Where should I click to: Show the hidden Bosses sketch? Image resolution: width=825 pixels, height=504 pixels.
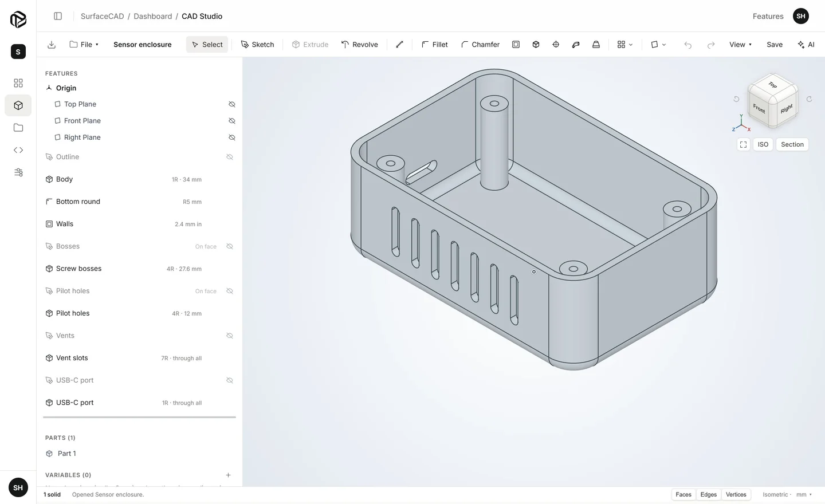pos(230,246)
